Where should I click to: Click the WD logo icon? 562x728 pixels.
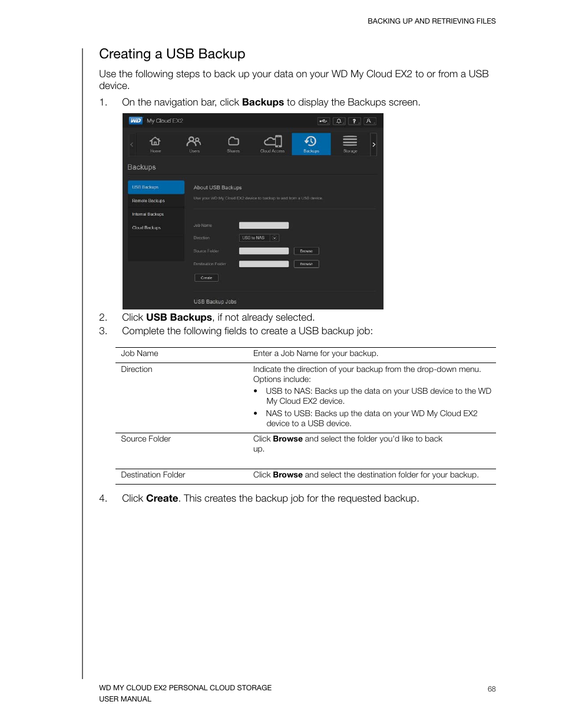[x=135, y=120]
